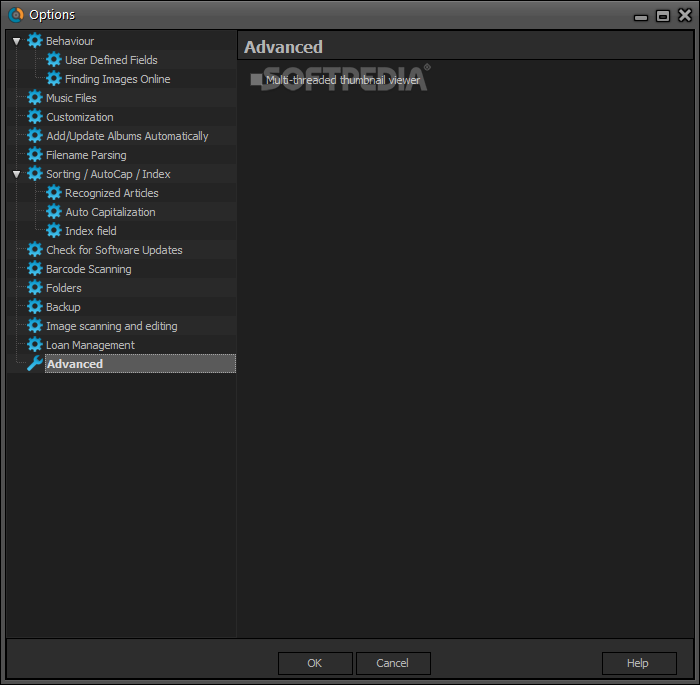
Task: Select Recognized Articles in the tree
Action: point(112,193)
